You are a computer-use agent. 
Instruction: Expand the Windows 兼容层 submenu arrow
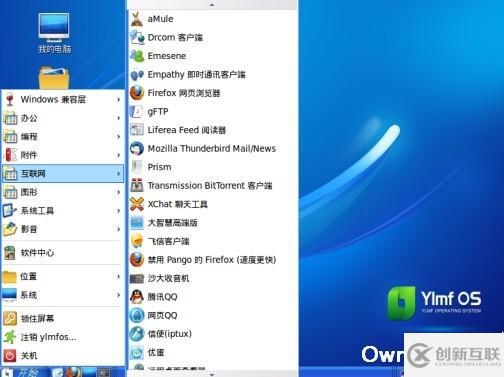118,99
